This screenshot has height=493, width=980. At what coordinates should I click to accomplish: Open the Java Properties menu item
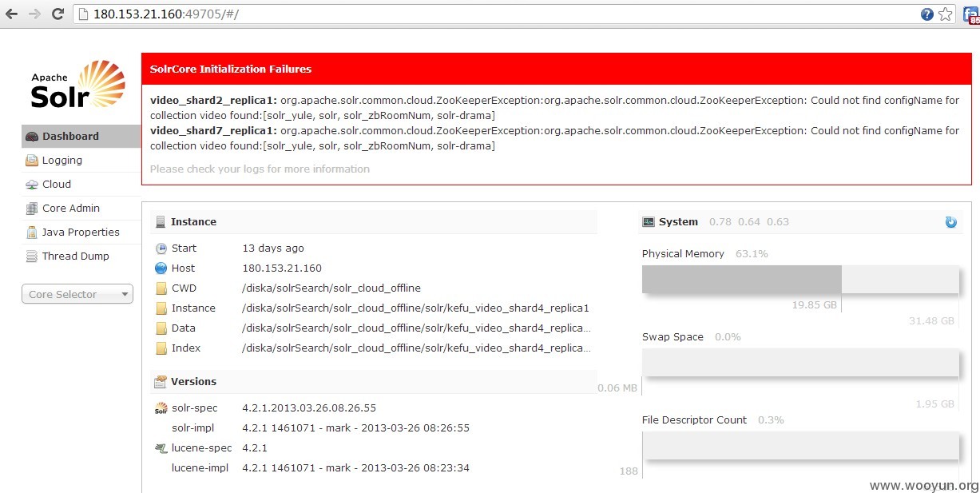(x=81, y=233)
